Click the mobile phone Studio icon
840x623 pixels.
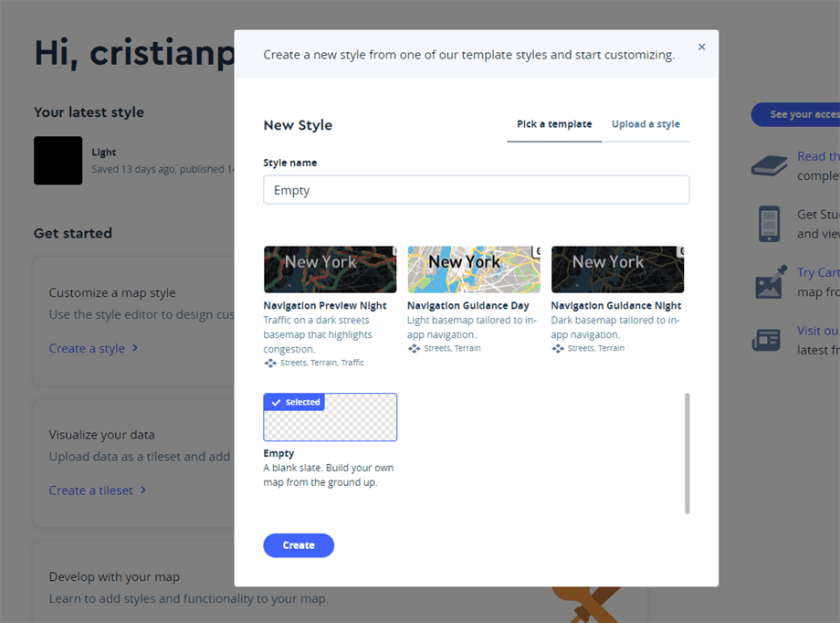point(769,224)
